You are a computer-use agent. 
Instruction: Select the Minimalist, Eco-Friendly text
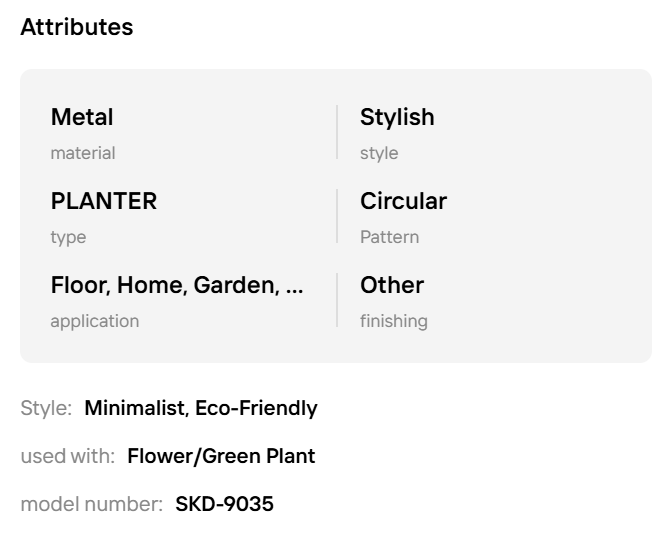(x=201, y=408)
